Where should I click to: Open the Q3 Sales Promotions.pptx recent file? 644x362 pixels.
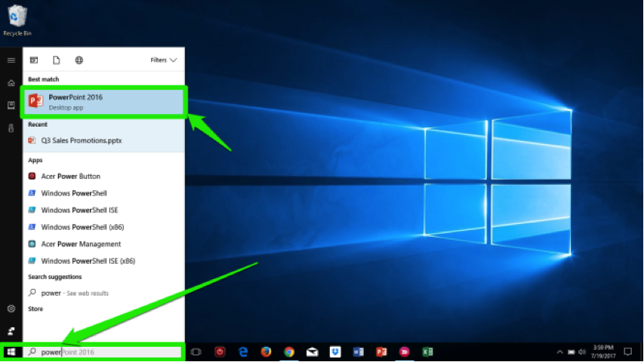[104, 140]
